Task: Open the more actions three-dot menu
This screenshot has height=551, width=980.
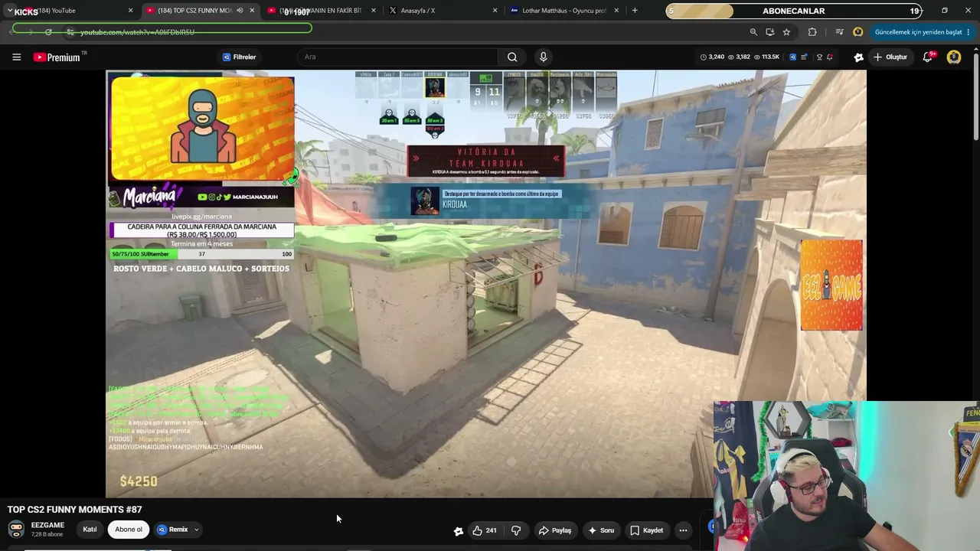Action: pyautogui.click(x=683, y=530)
